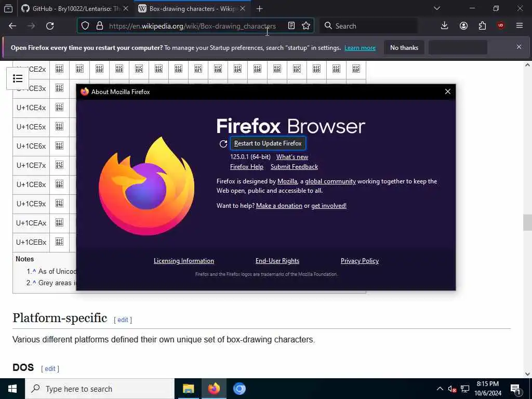This screenshot has width=532, height=399.
Task: Select the U+1CE4x row header
Action: [x=31, y=108]
